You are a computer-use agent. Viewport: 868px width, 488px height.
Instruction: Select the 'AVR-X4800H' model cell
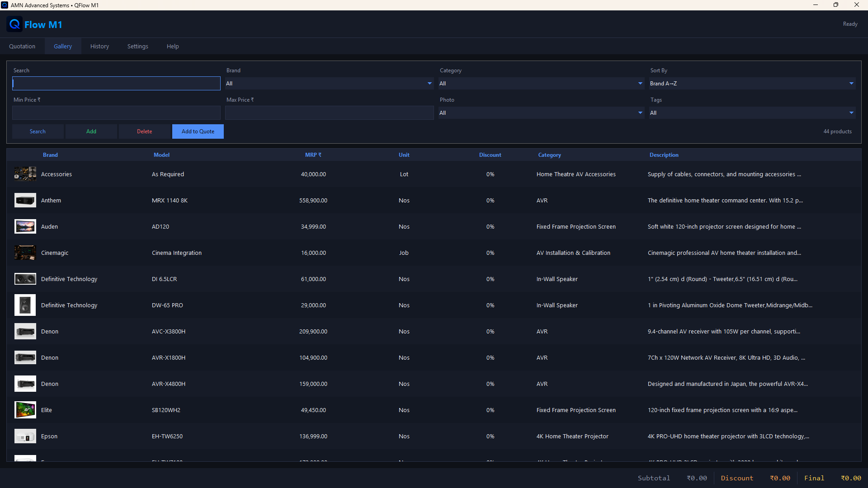pos(169,384)
